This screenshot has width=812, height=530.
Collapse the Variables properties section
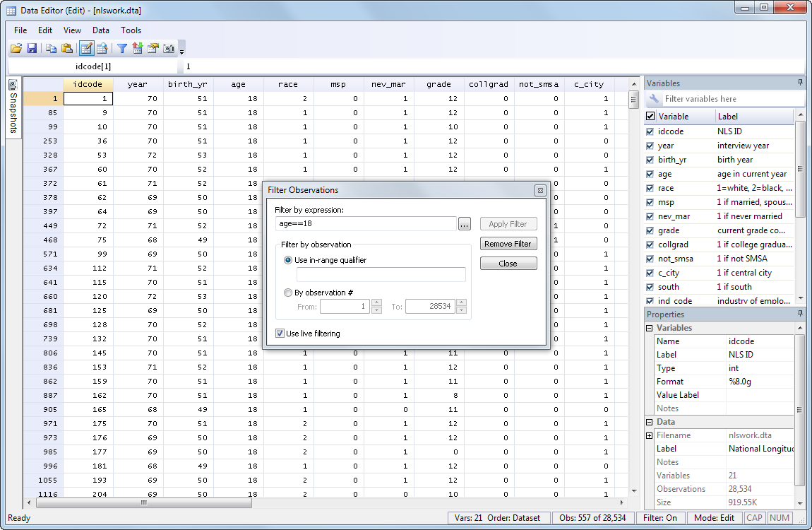(x=649, y=327)
